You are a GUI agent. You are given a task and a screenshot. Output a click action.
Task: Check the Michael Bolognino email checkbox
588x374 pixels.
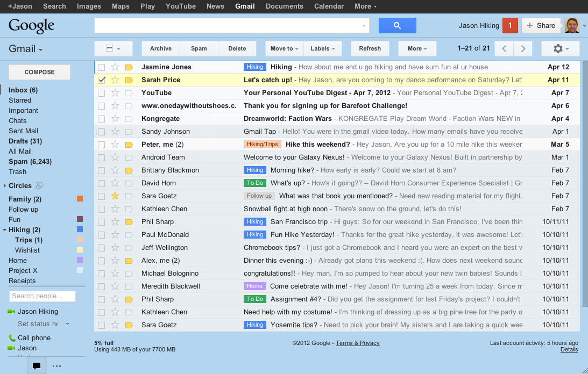(101, 274)
